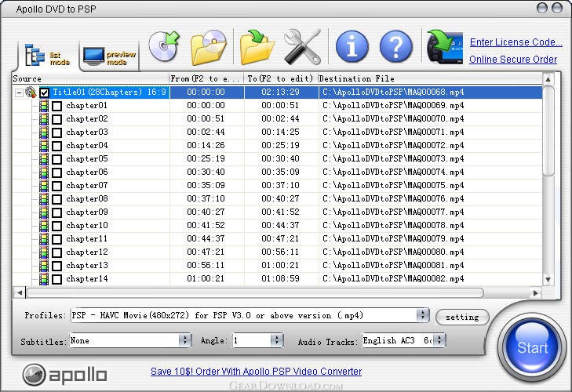Click the setting button

pos(462,317)
